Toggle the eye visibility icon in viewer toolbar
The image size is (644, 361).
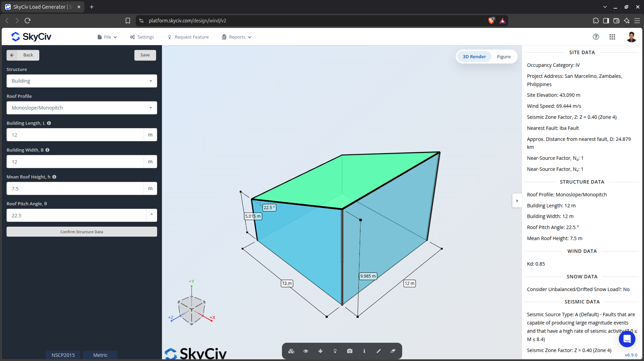(x=306, y=351)
